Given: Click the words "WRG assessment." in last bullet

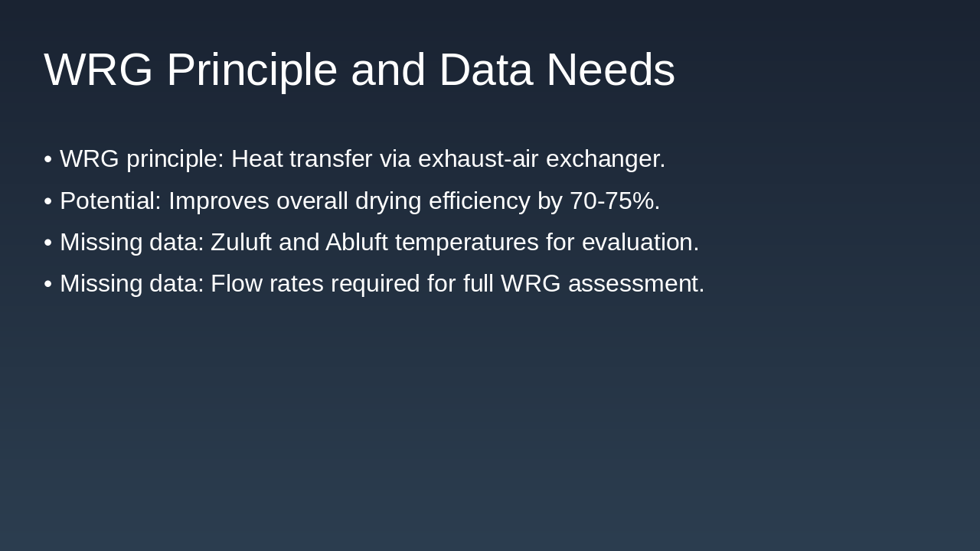Looking at the screenshot, I should (x=602, y=284).
